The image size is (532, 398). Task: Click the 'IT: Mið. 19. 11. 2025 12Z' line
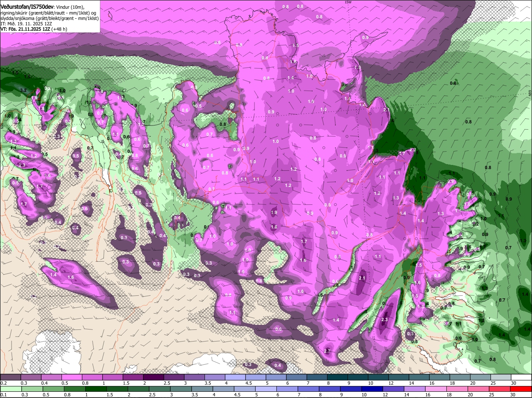tap(26, 24)
